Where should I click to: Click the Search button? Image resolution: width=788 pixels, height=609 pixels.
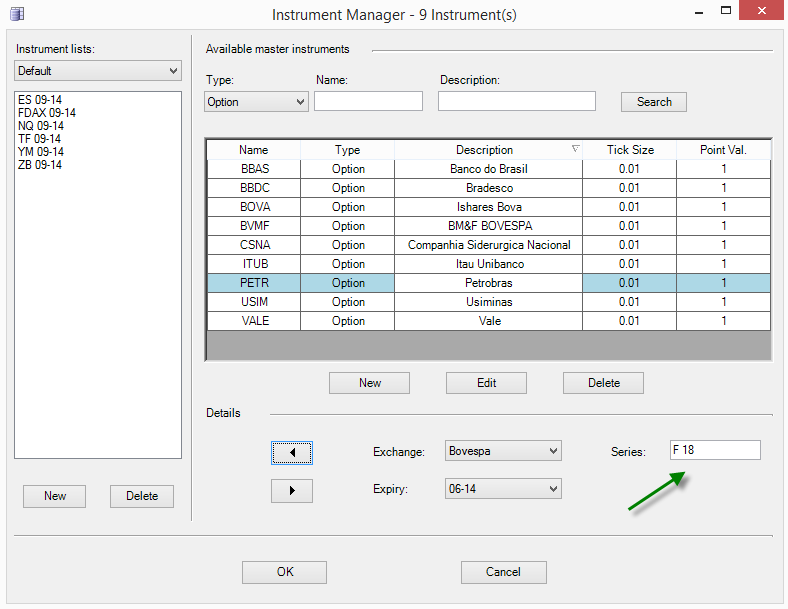(x=654, y=102)
